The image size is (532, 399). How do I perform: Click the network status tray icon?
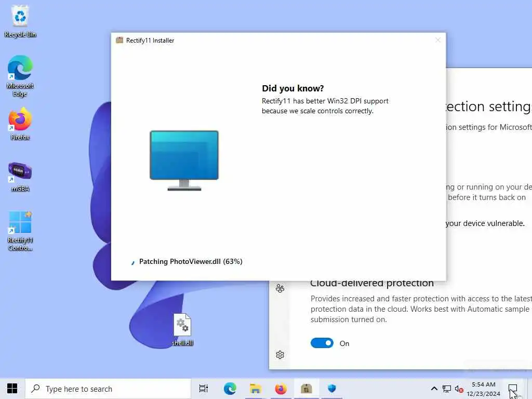pos(446,389)
